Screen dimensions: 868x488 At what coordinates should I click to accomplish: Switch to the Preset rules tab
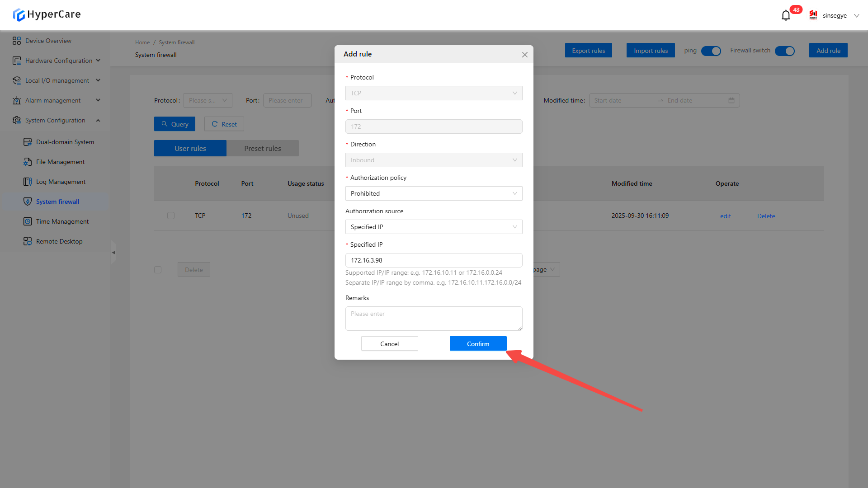262,148
